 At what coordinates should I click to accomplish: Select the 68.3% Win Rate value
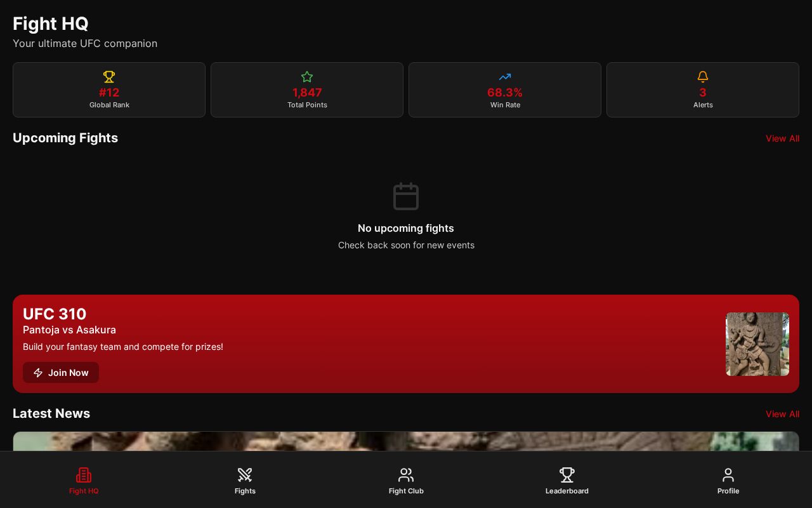pyautogui.click(x=505, y=93)
